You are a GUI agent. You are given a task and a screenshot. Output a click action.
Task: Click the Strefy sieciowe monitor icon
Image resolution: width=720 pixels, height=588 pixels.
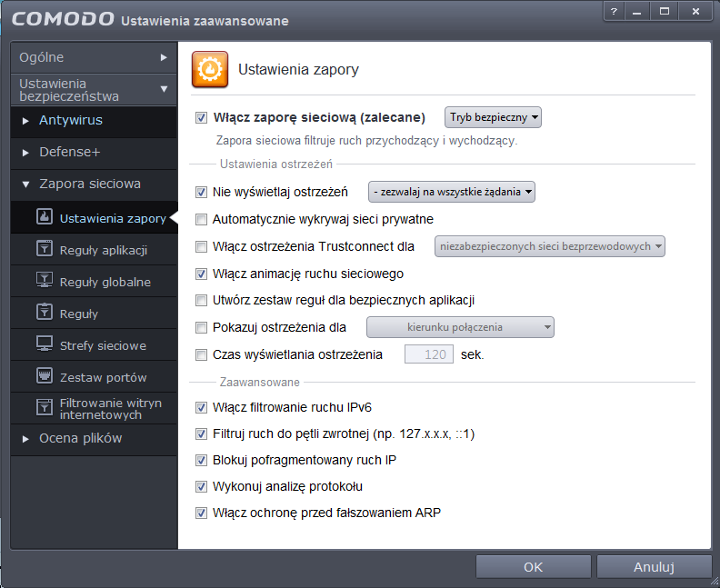tap(45, 344)
